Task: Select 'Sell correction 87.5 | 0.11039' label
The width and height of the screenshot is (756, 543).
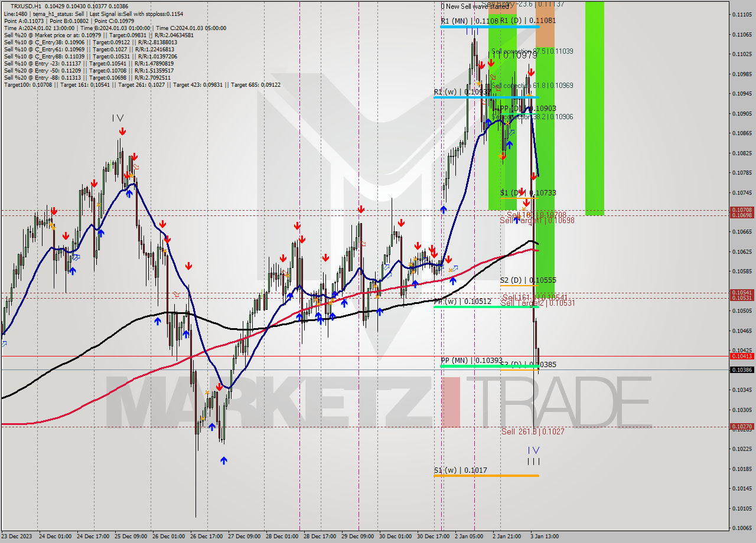Action: point(532,51)
